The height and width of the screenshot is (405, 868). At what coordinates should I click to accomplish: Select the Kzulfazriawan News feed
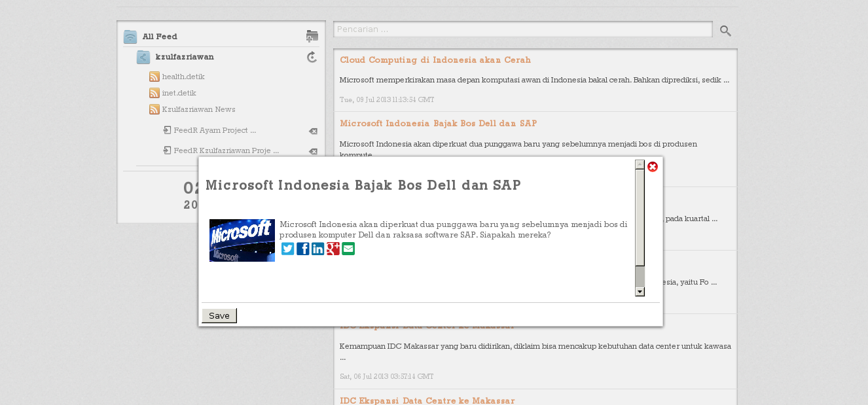tap(198, 109)
